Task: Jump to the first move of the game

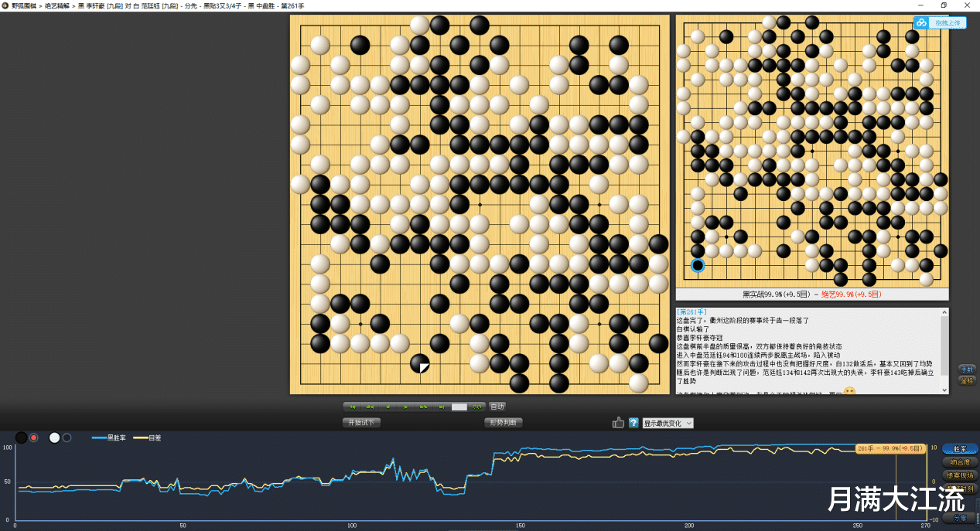Action: point(353,407)
